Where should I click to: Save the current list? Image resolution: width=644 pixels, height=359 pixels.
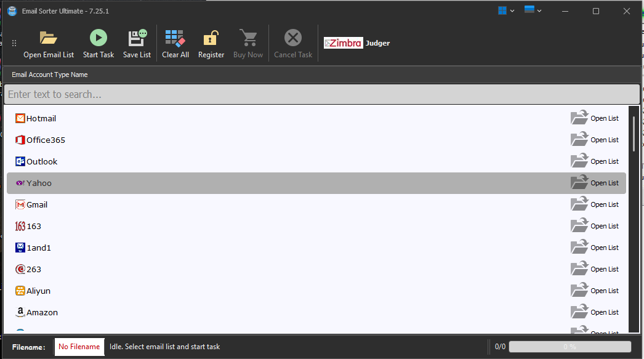[137, 42]
